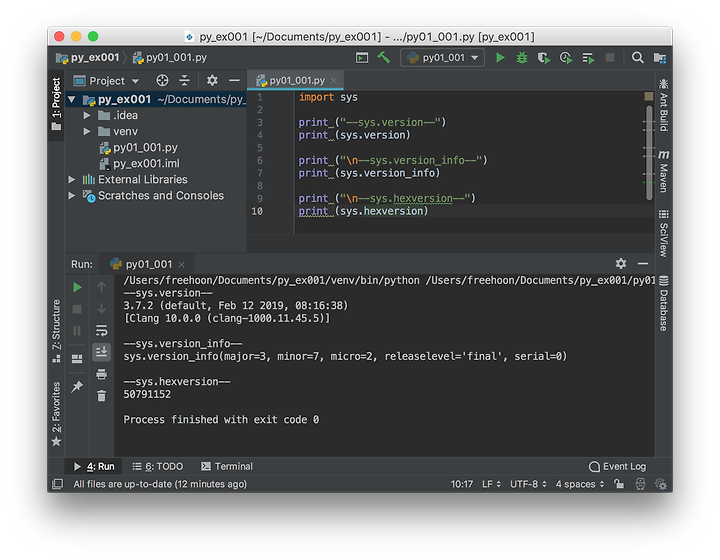
Task: Open inspections inspector icon in status bar
Action: (640, 484)
